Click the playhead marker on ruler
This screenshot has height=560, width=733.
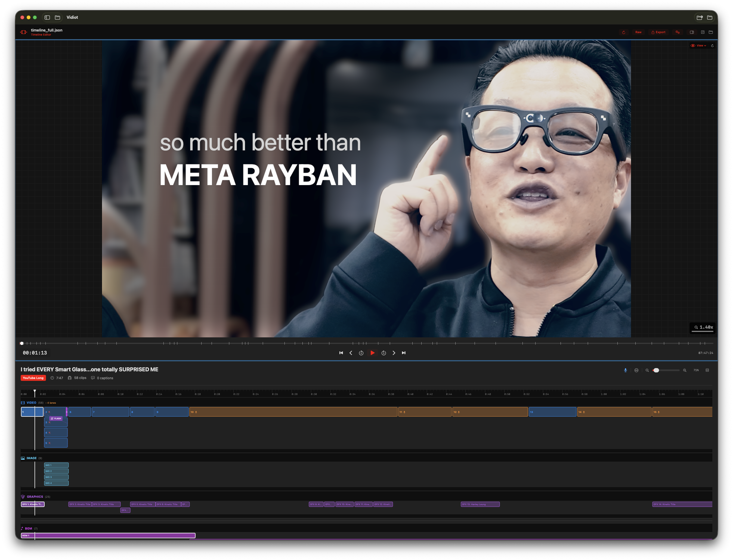pyautogui.click(x=35, y=391)
